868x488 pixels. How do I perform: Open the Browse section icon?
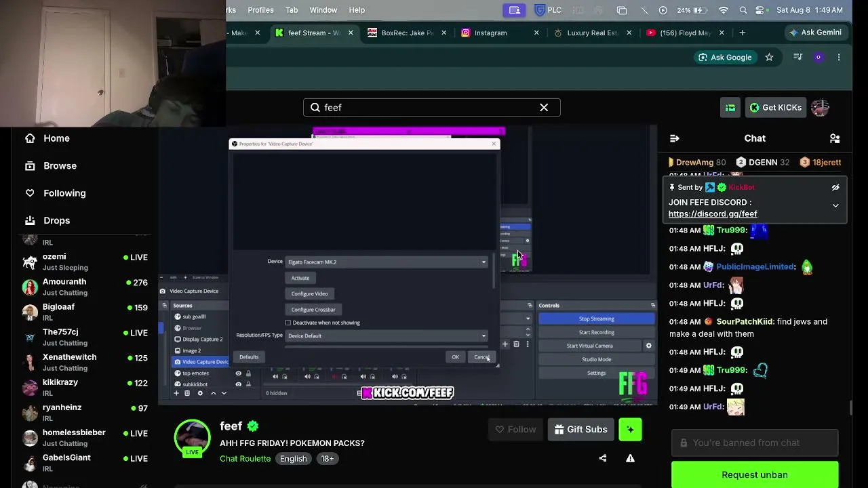tap(30, 165)
